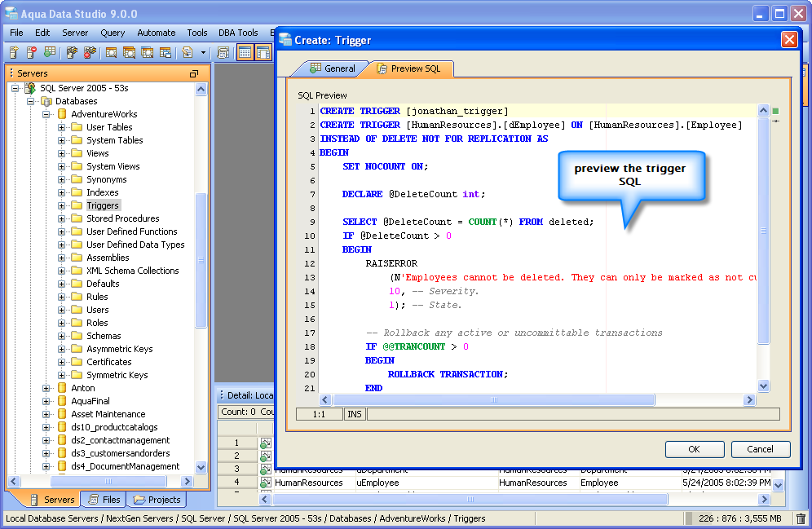Collapse the AdventureWorks database node
Viewport: 812px width, 529px height.
point(46,114)
